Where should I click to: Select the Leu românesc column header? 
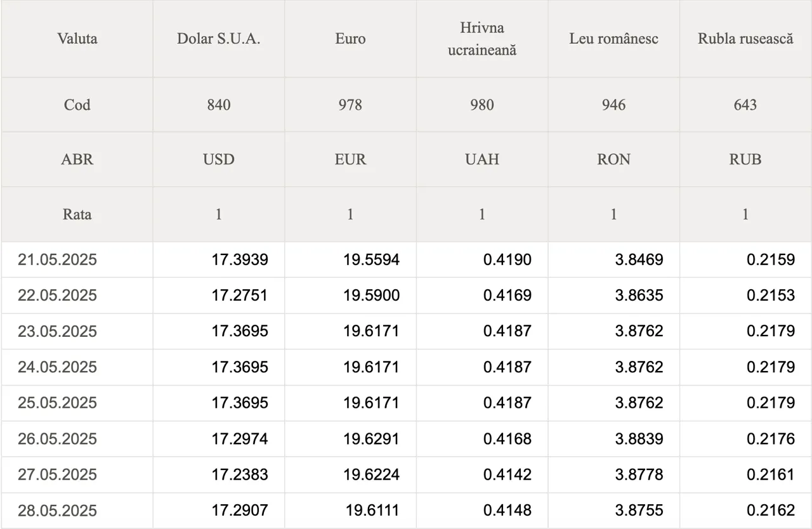pyautogui.click(x=613, y=39)
